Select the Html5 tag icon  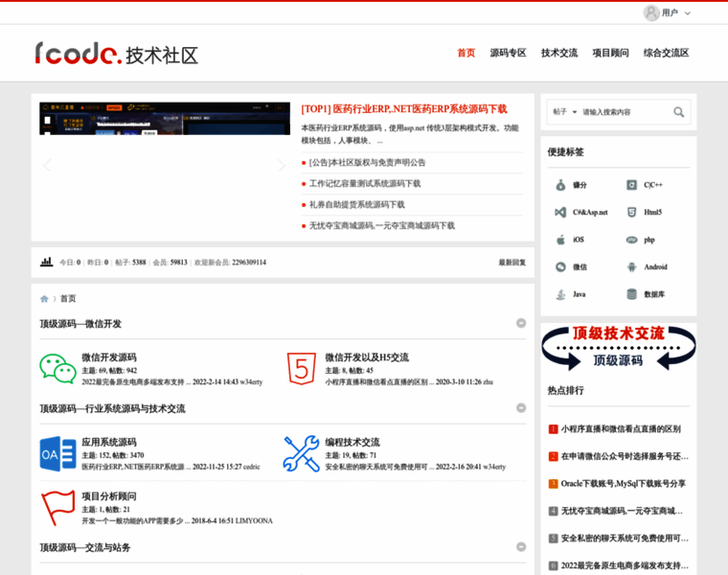631,212
